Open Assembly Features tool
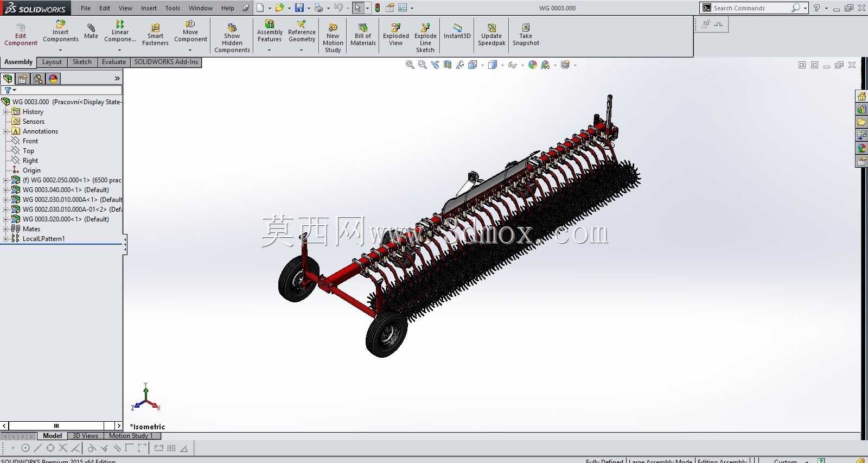Screen dimensions: 868x463 [x=270, y=31]
